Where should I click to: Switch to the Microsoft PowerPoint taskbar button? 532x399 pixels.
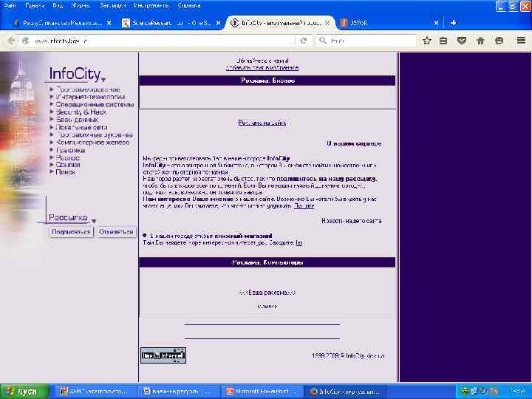[x=262, y=392]
